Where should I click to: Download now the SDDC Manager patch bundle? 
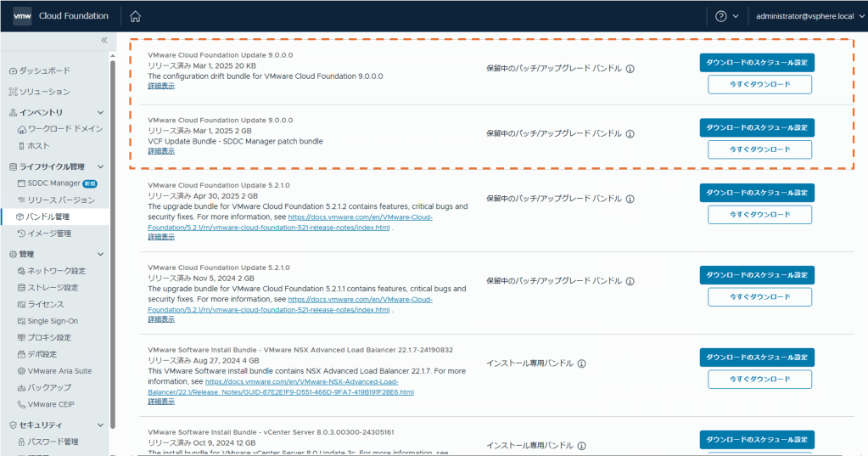point(759,149)
